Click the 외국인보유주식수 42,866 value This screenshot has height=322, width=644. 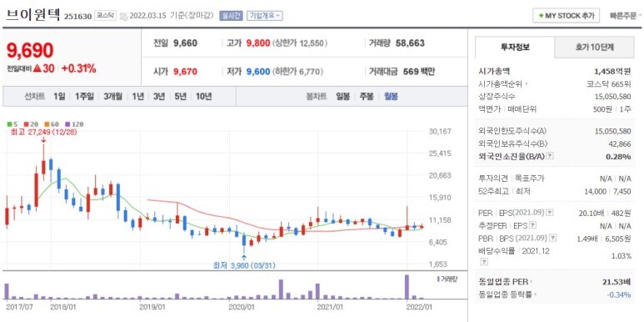click(620, 143)
